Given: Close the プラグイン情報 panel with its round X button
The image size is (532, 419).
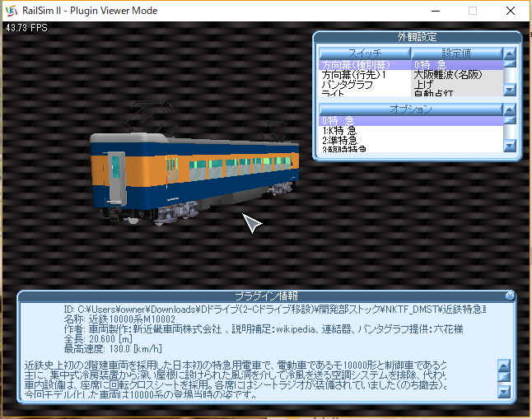Looking at the screenshot, I should tap(510, 296).
